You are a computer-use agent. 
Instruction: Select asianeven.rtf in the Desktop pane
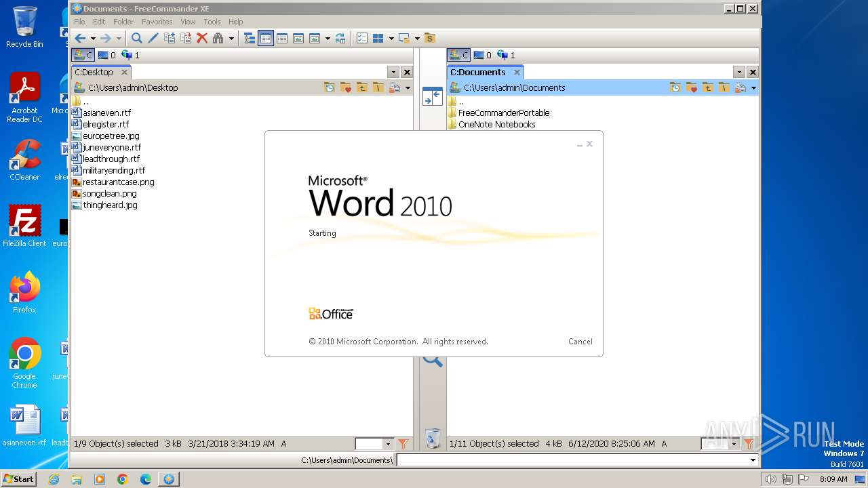(x=106, y=113)
